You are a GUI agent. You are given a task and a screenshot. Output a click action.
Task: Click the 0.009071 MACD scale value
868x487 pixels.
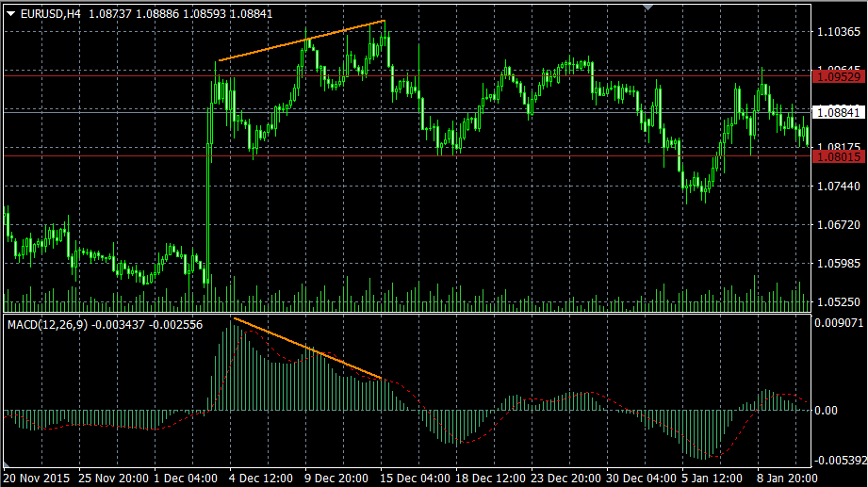tap(837, 323)
